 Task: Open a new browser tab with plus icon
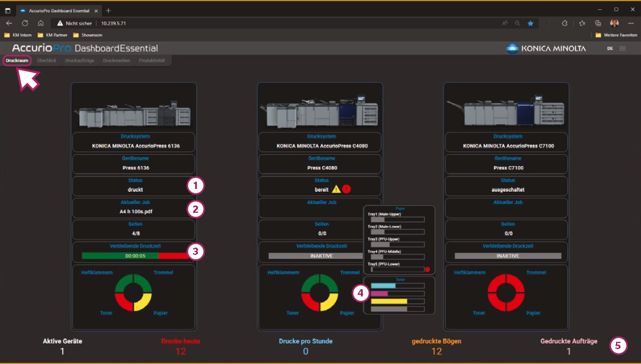(x=108, y=11)
